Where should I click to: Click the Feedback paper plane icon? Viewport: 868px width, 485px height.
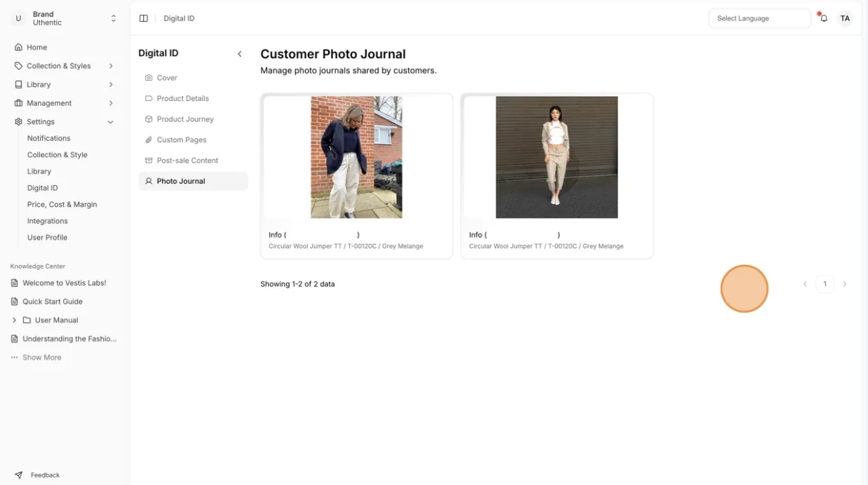(18, 475)
